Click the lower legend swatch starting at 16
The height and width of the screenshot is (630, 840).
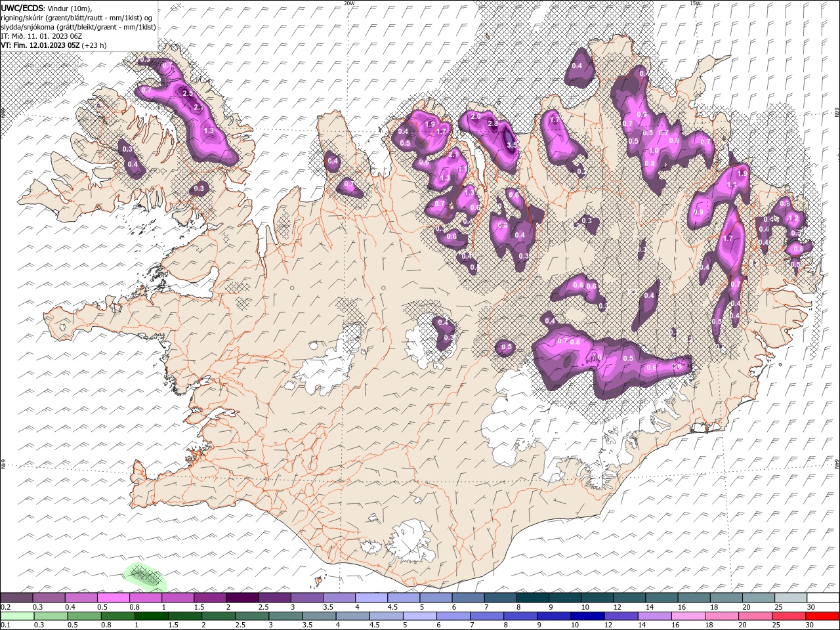(687, 616)
